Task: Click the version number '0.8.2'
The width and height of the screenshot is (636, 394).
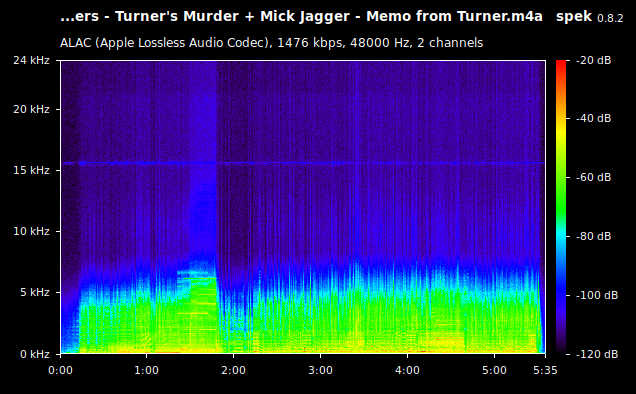Action: tap(610, 18)
